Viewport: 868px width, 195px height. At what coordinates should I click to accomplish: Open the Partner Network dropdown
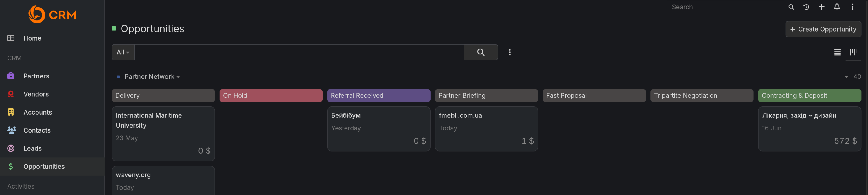click(x=152, y=77)
